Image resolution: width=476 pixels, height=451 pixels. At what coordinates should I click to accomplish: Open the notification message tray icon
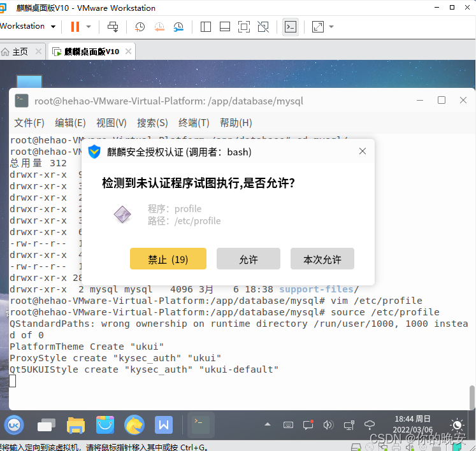(x=308, y=425)
